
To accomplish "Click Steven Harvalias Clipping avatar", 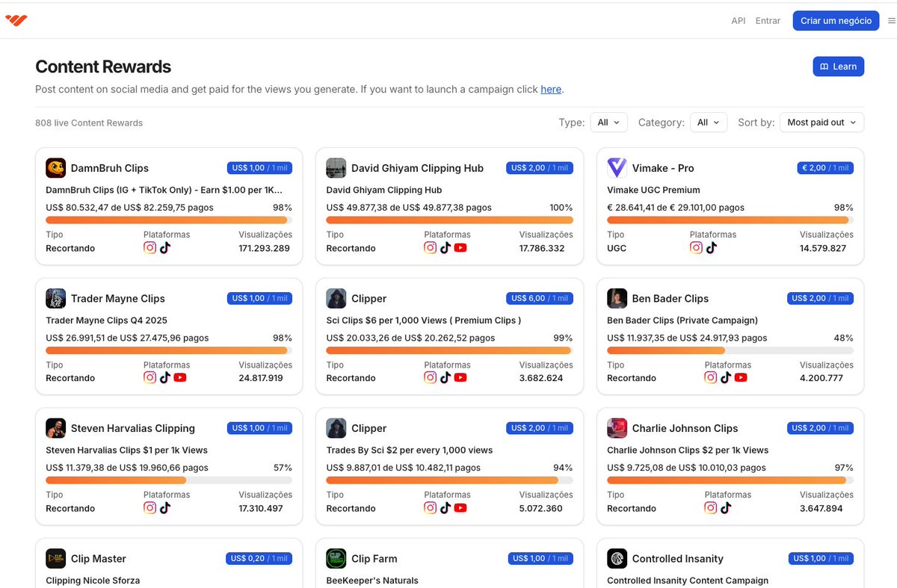I will (x=55, y=428).
